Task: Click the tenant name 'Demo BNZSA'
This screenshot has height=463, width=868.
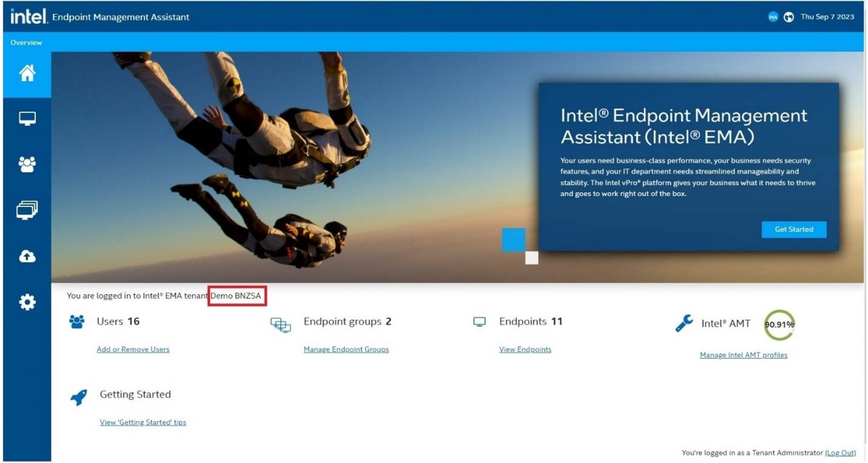Action: pos(236,296)
